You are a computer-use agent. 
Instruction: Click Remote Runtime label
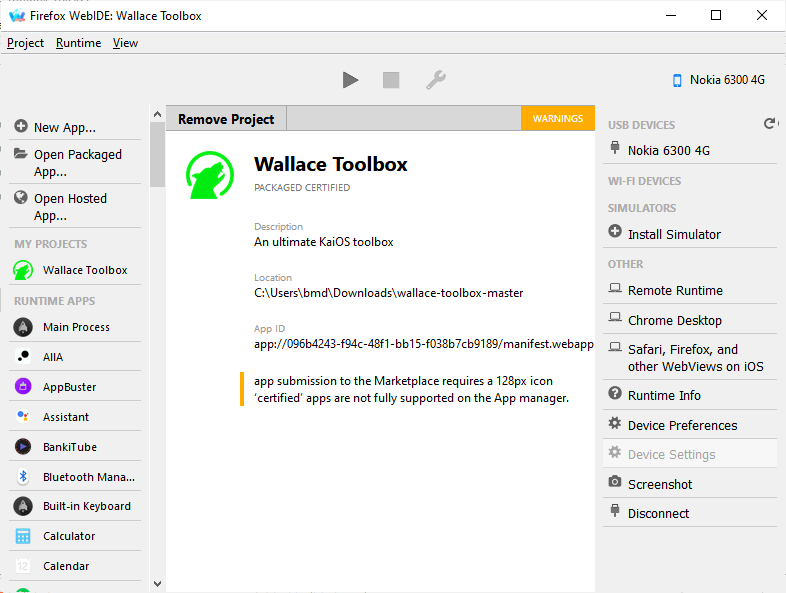pyautogui.click(x=675, y=291)
